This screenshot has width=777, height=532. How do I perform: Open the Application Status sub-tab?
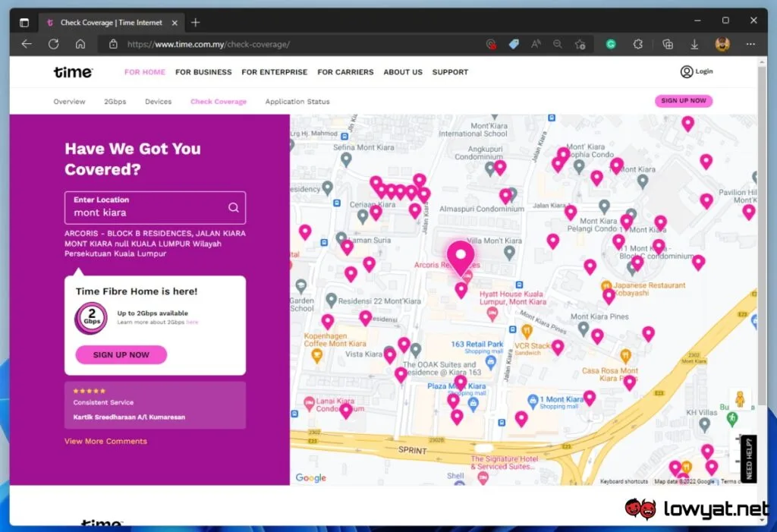click(x=297, y=101)
